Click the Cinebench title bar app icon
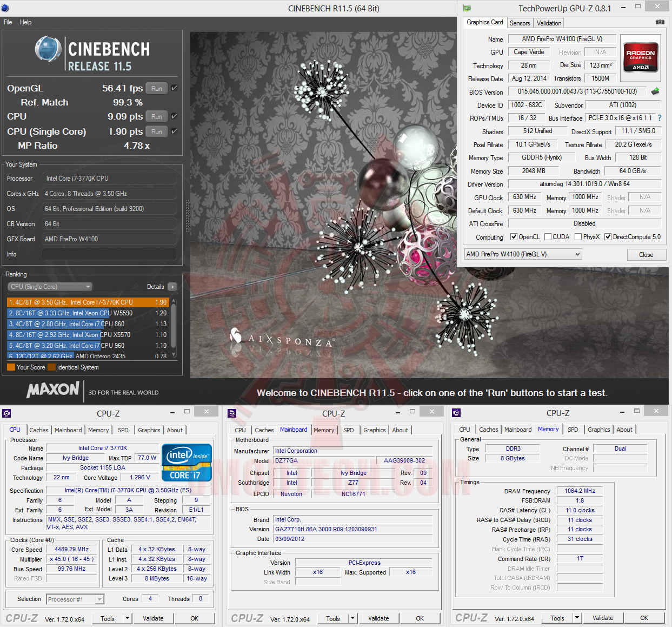Screen dimensions: 672x627 (5, 8)
